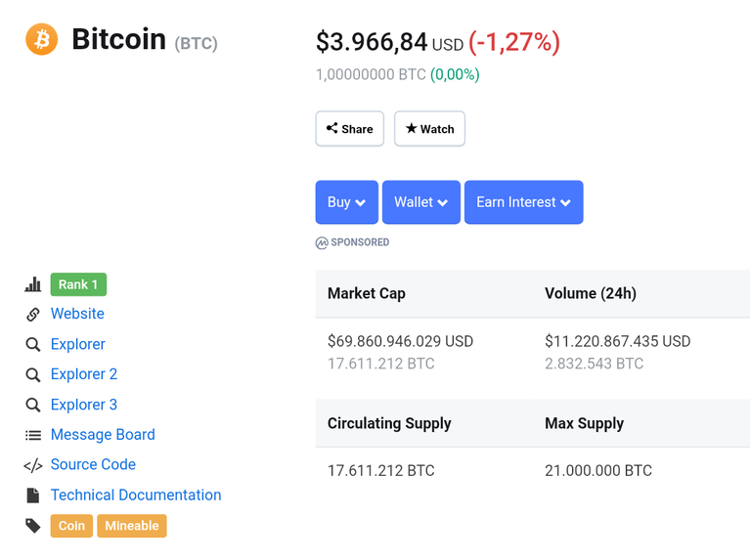Image resolution: width=751 pixels, height=560 pixels.
Task: Click the chain link icon next to Website
Action: point(33,314)
